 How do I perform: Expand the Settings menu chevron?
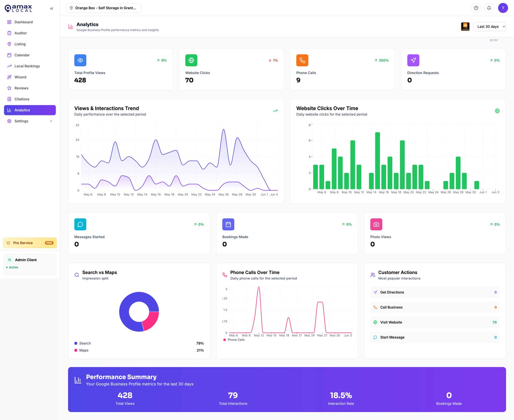51,121
